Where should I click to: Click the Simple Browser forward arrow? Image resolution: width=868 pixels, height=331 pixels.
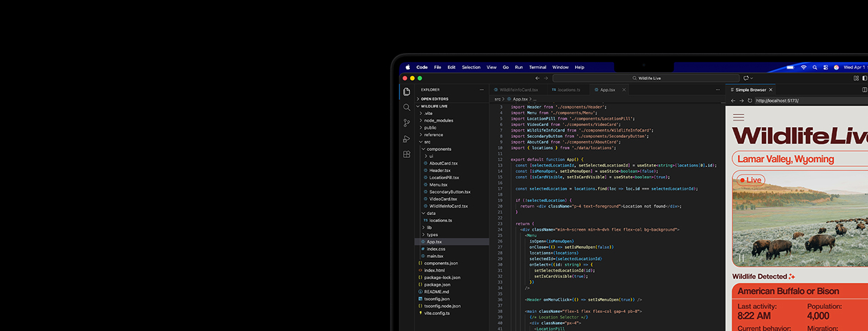click(741, 101)
